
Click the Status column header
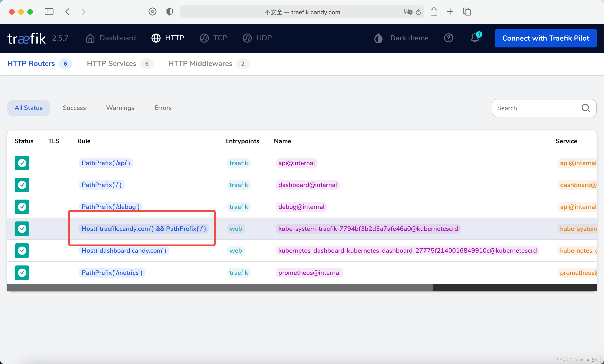point(24,141)
